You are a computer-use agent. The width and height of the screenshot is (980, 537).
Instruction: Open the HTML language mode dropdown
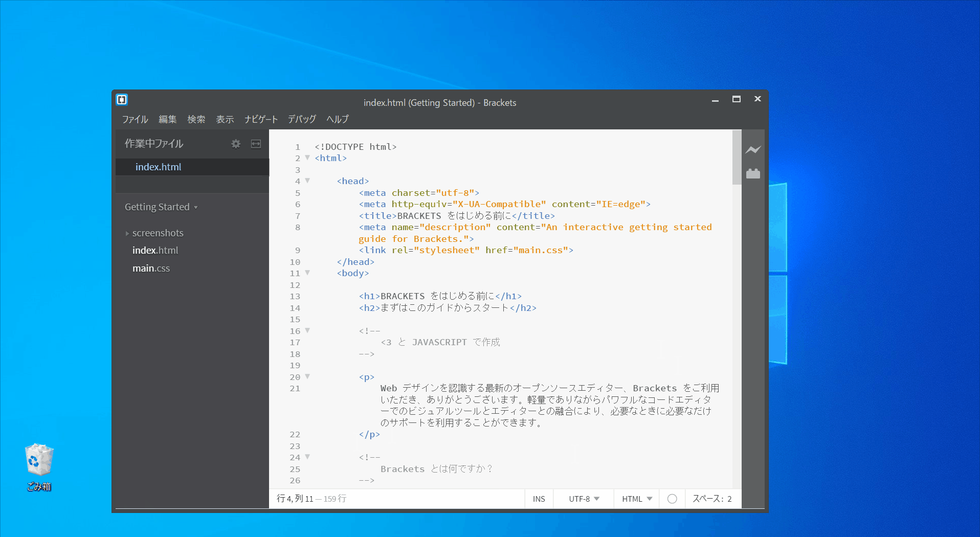[x=637, y=499]
